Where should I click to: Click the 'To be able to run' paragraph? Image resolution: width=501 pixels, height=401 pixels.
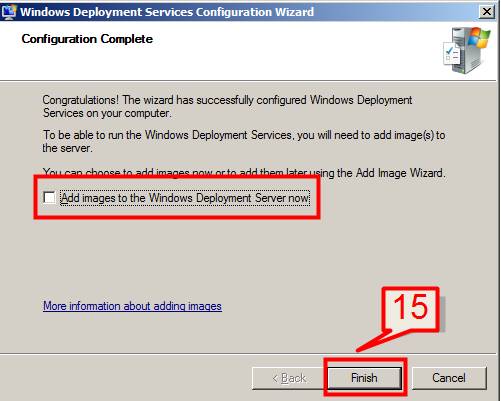click(244, 141)
